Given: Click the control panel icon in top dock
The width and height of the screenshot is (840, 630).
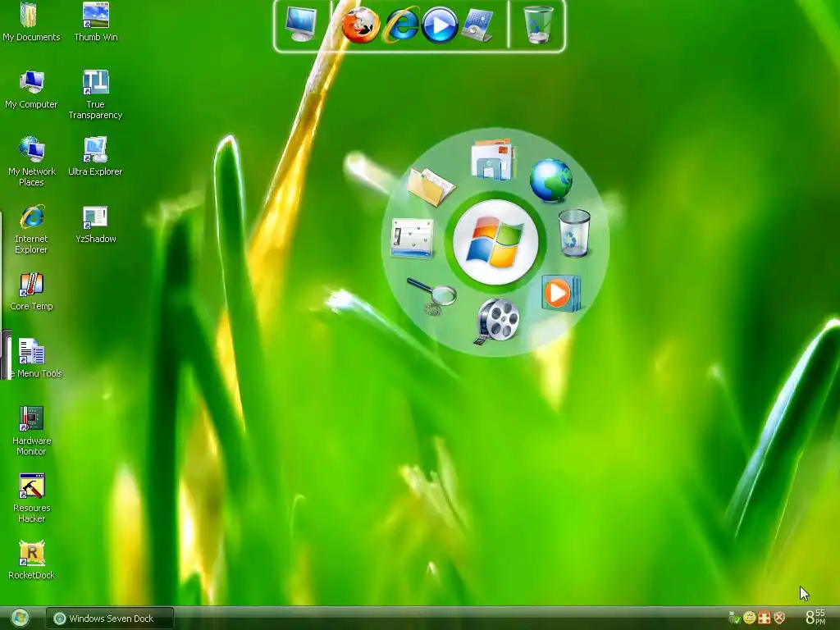Looking at the screenshot, I should point(477,25).
